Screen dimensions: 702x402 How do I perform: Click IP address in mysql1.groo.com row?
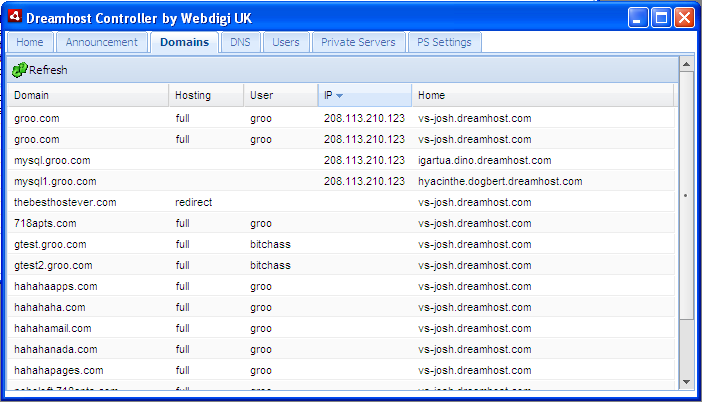tap(364, 181)
